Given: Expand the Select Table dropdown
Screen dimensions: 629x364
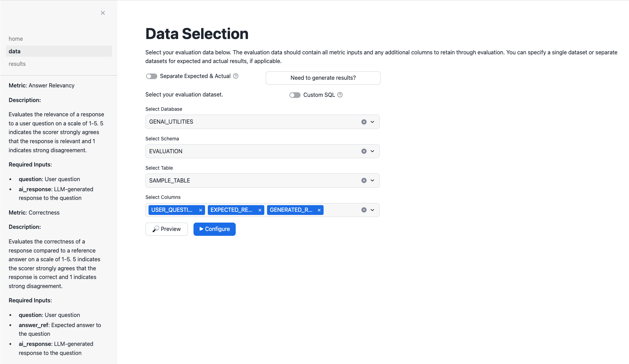Looking at the screenshot, I should coord(373,180).
